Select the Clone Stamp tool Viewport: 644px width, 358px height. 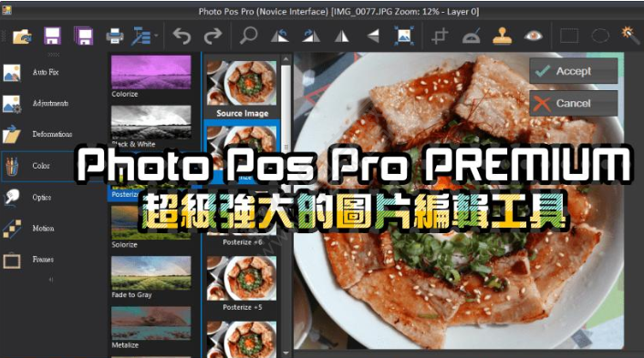click(502, 36)
